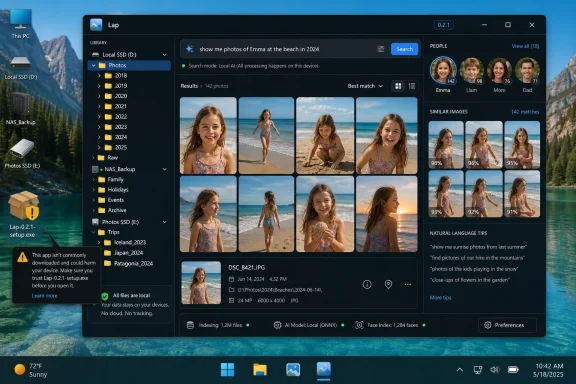Show info for DSC_8421.JPG
This screenshot has height=384, width=576.
367,284
